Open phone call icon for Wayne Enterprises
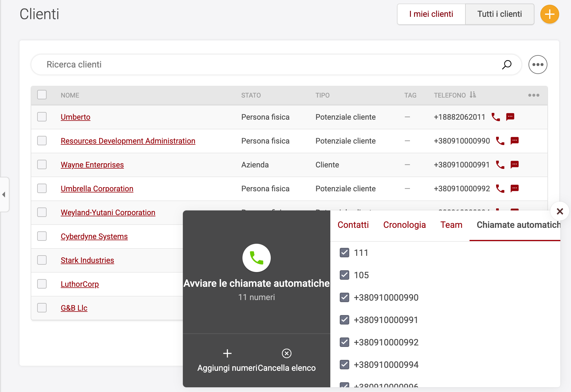The image size is (571, 392). coord(500,165)
